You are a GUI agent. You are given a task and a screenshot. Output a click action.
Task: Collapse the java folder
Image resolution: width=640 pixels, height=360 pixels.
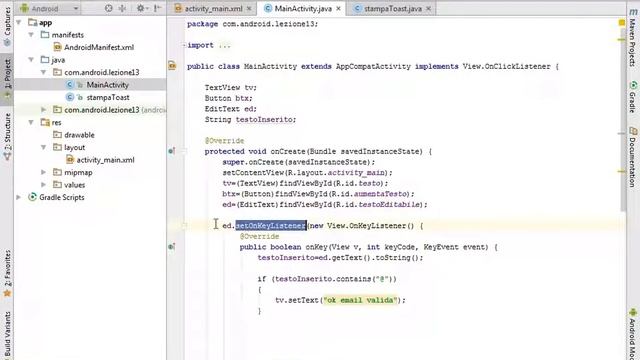tap(31, 60)
